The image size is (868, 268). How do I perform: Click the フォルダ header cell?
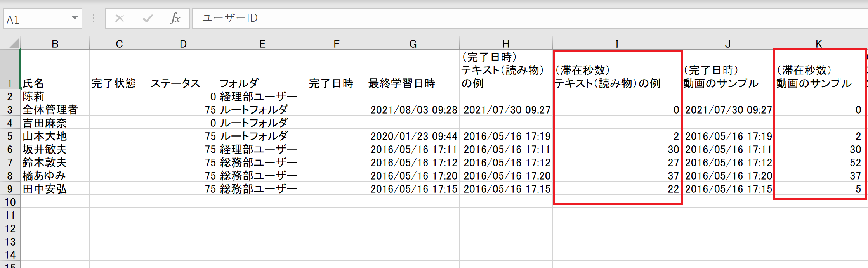point(262,69)
